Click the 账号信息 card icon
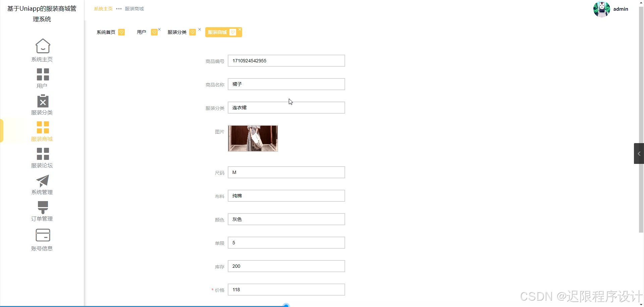This screenshot has height=307, width=644. [42, 235]
